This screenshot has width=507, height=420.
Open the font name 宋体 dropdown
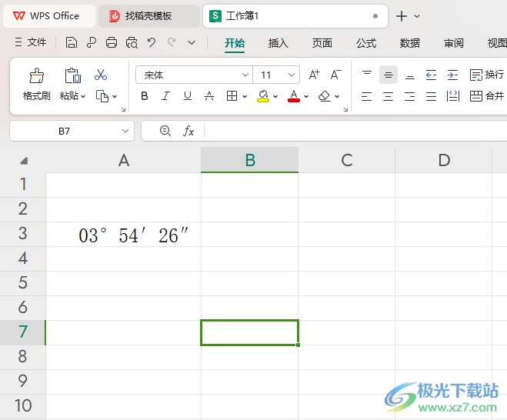(x=245, y=75)
